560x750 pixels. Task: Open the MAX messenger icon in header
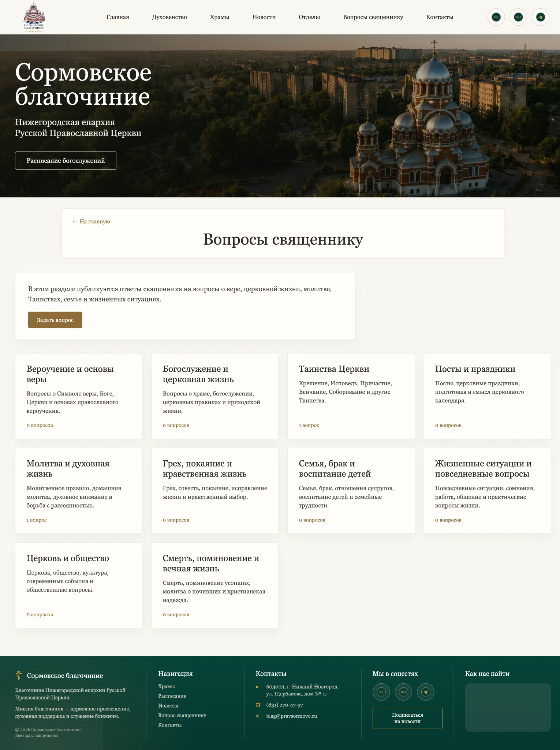[x=518, y=17]
